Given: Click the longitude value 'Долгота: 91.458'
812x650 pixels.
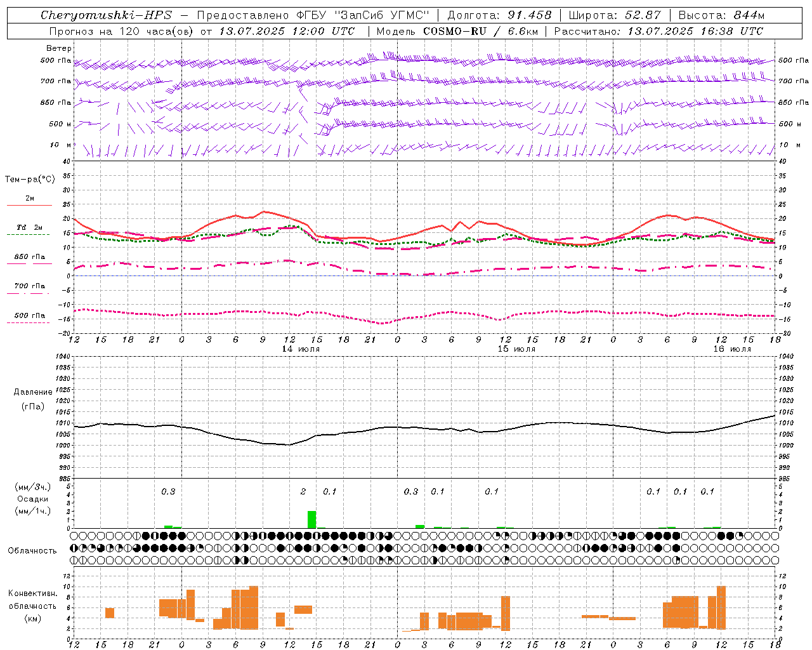Looking at the screenshot, I should pyautogui.click(x=500, y=15).
